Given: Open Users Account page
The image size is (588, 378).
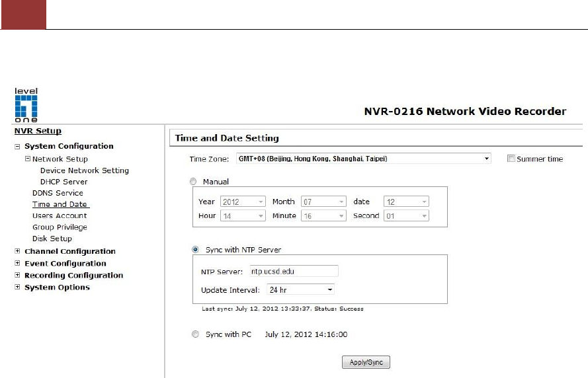Looking at the screenshot, I should 60,216.
